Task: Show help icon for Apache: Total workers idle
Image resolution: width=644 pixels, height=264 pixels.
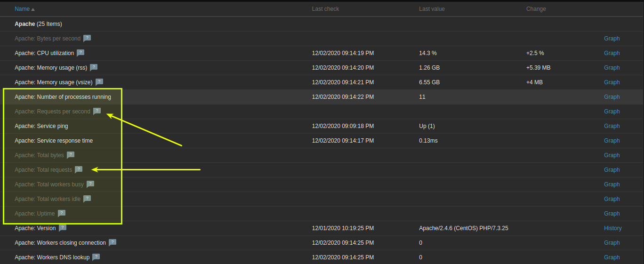Action: point(87,199)
